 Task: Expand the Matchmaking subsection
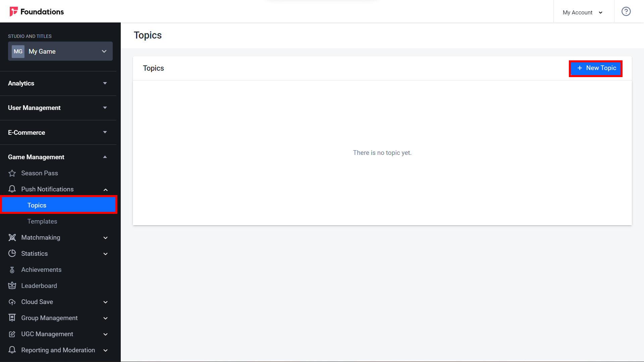tap(105, 237)
